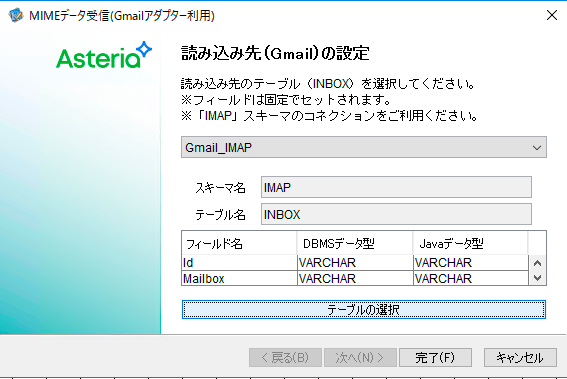
Task: Click the DBMSデータ型 column header
Action: [355, 243]
